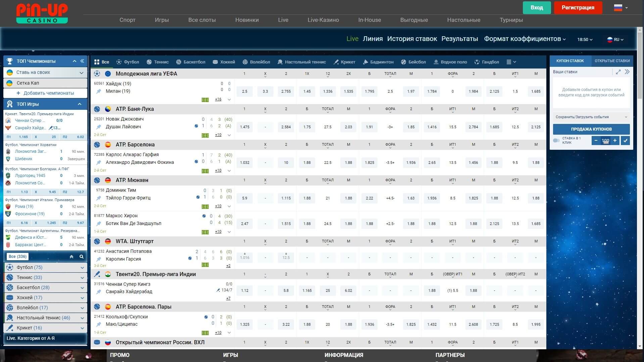Pin the Хайдук vs Милан match
The image size is (644, 362).
(99, 91)
